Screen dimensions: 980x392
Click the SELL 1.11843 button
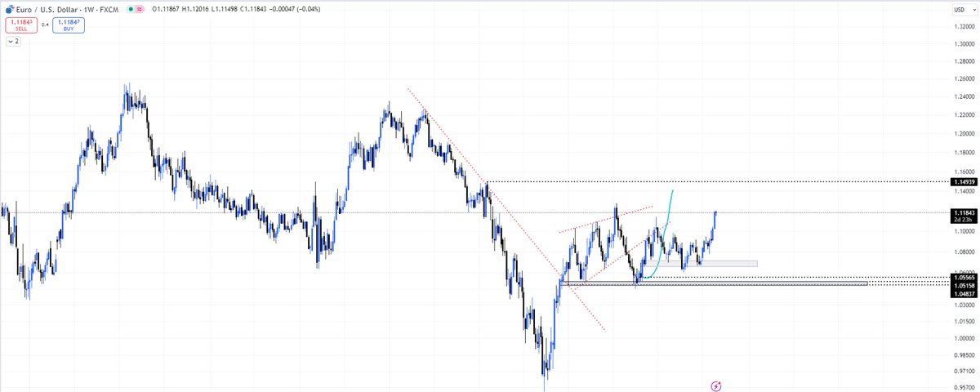tap(20, 24)
